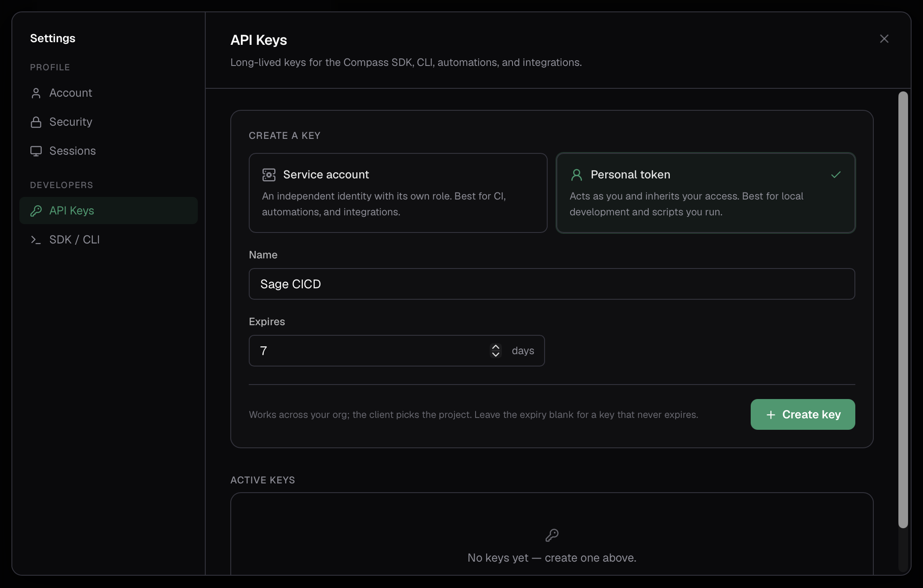Click the "API Keys" page title
This screenshot has height=588, width=923.
click(259, 40)
